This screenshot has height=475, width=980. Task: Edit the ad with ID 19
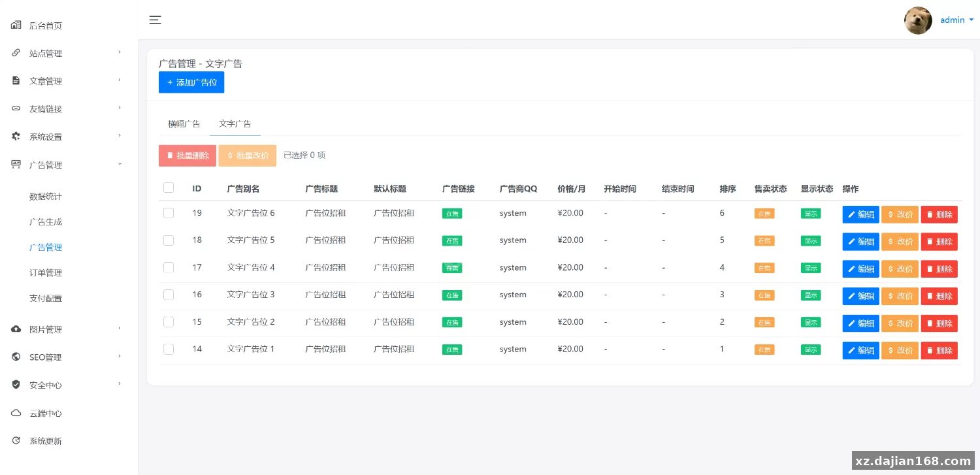tap(861, 214)
